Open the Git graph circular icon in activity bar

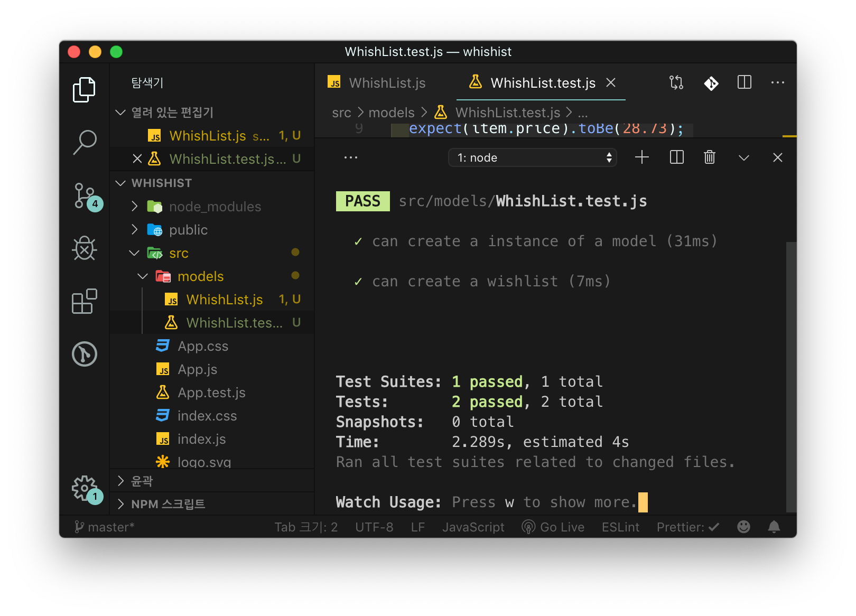(84, 354)
